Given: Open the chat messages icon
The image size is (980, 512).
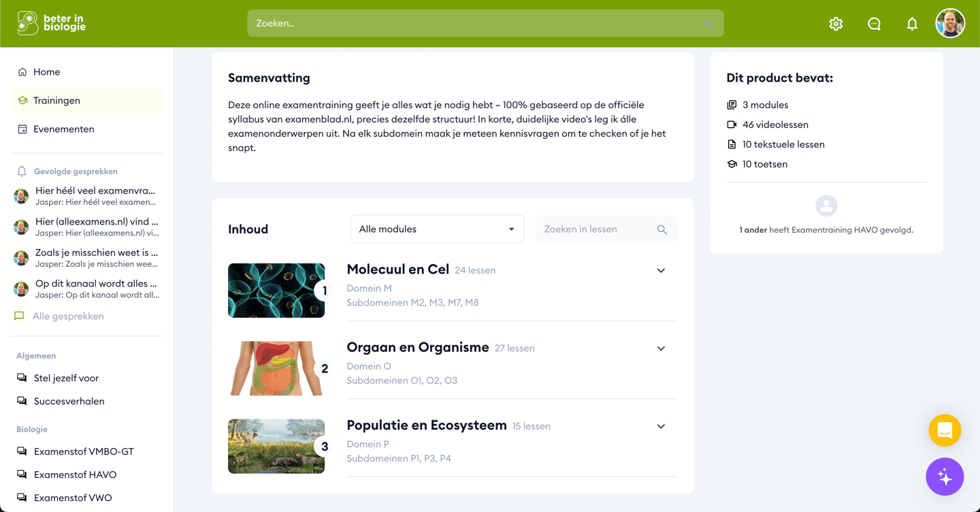Looking at the screenshot, I should point(874,24).
